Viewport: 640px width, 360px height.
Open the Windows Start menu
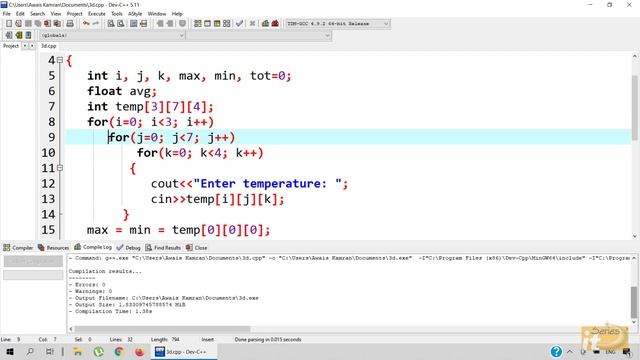[10, 351]
